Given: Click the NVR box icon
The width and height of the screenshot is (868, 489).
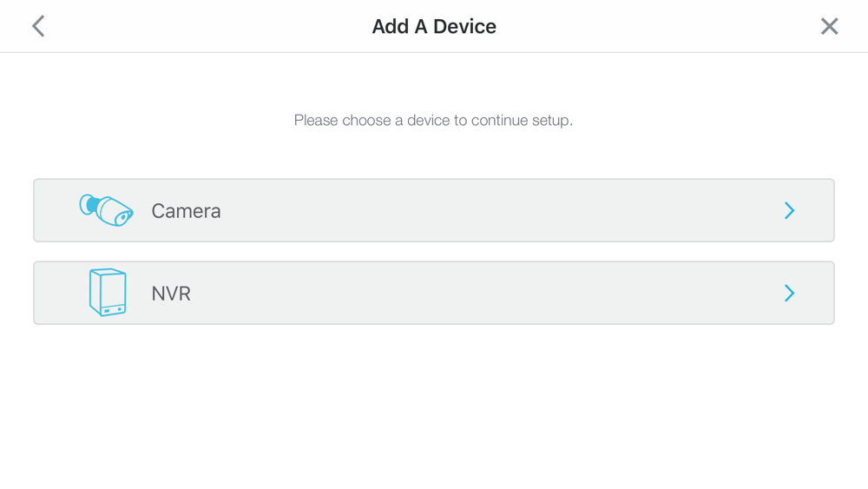Looking at the screenshot, I should click(x=108, y=293).
